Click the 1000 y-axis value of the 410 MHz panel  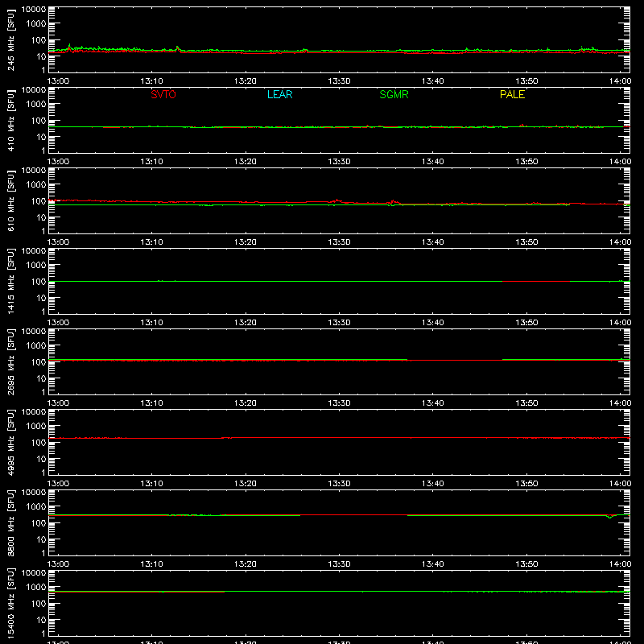click(x=36, y=105)
